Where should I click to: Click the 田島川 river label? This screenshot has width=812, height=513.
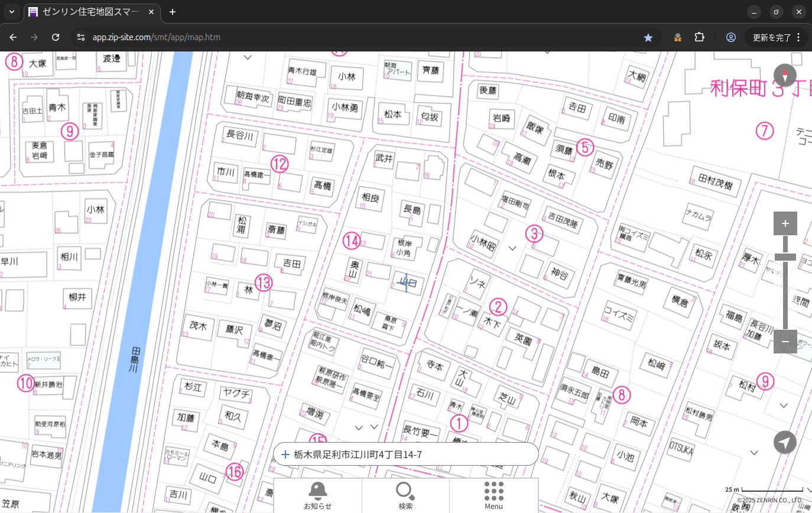pos(134,359)
